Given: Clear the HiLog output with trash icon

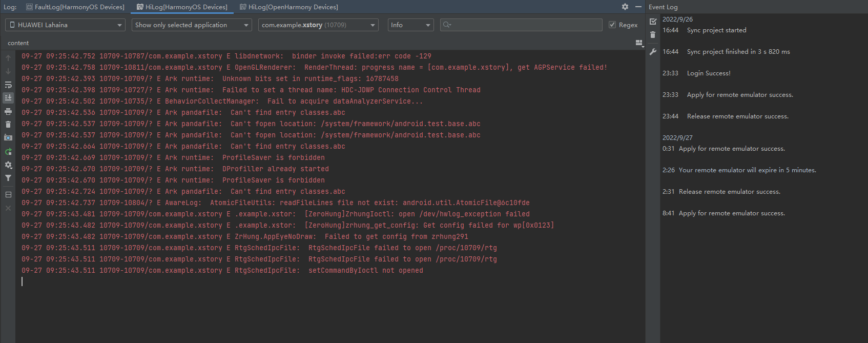Looking at the screenshot, I should [8, 124].
